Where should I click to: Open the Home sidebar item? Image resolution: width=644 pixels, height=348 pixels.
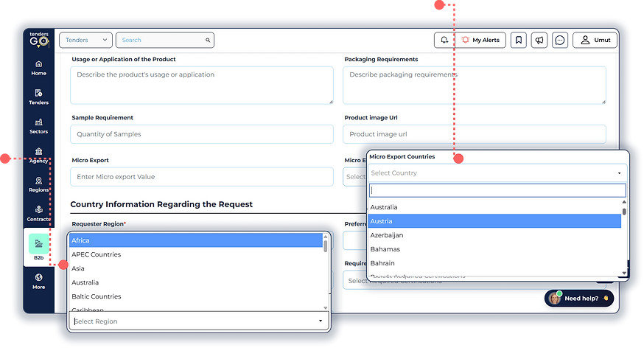(x=38, y=69)
